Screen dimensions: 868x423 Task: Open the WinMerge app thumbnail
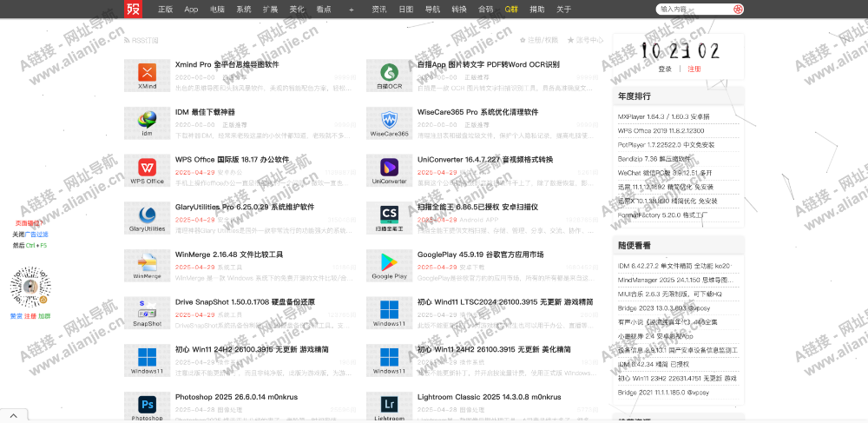point(147,266)
